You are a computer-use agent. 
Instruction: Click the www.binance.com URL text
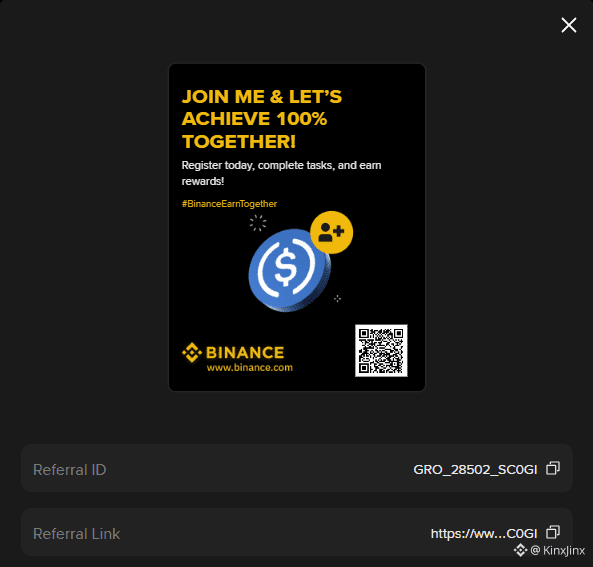click(250, 368)
